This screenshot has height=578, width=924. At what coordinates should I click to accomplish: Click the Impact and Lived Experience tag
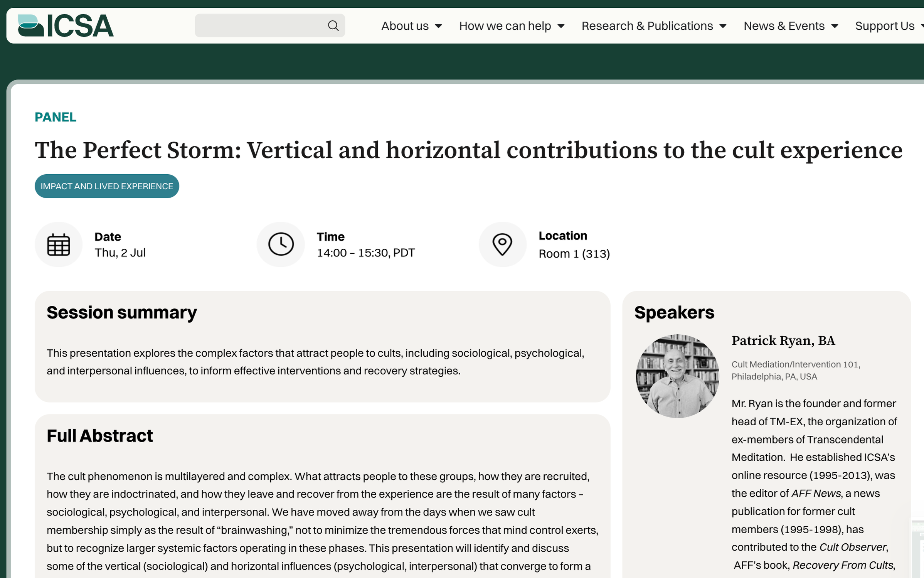(107, 186)
